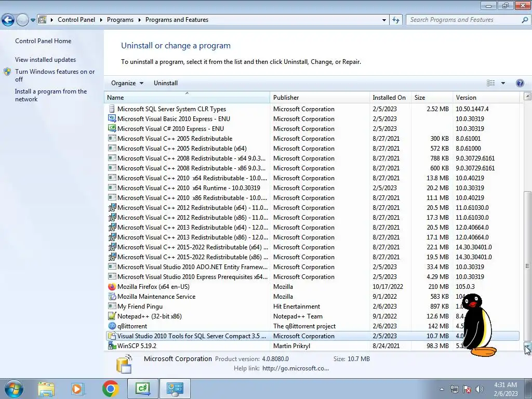Viewport: 532px width, 399px height.
Task: Sort list by Name column header
Action: coord(187,97)
